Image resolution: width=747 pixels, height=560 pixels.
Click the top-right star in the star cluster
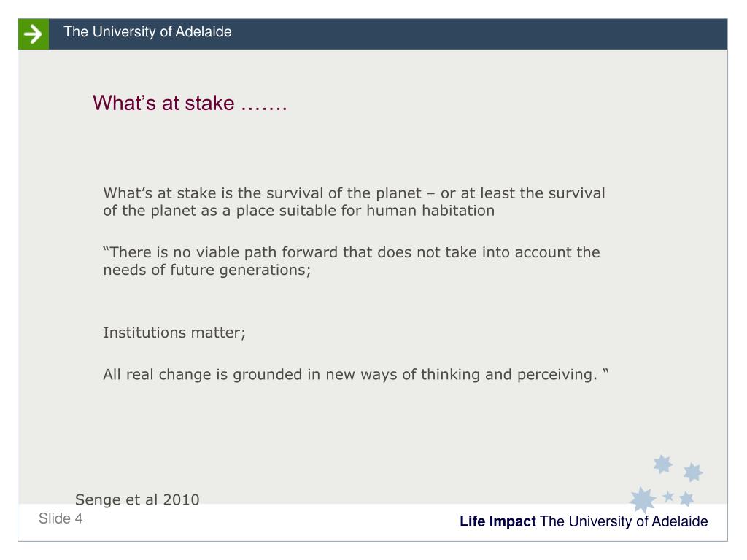[x=693, y=472]
